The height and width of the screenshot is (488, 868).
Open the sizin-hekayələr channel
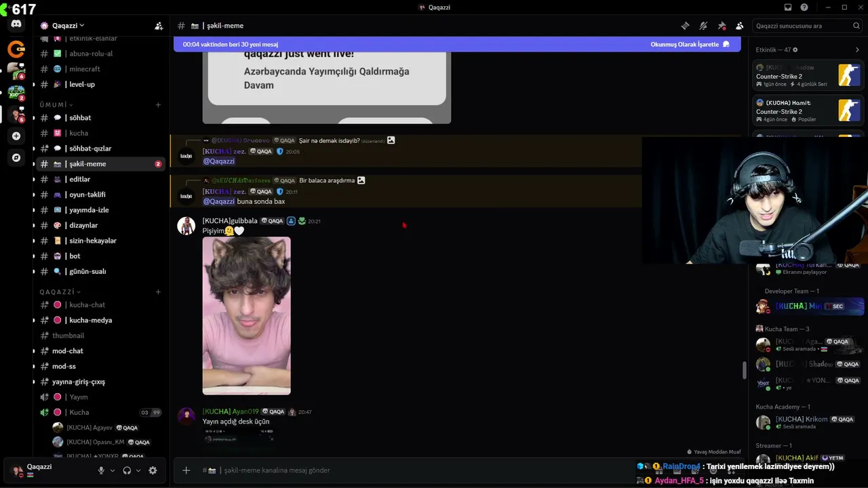(x=100, y=241)
